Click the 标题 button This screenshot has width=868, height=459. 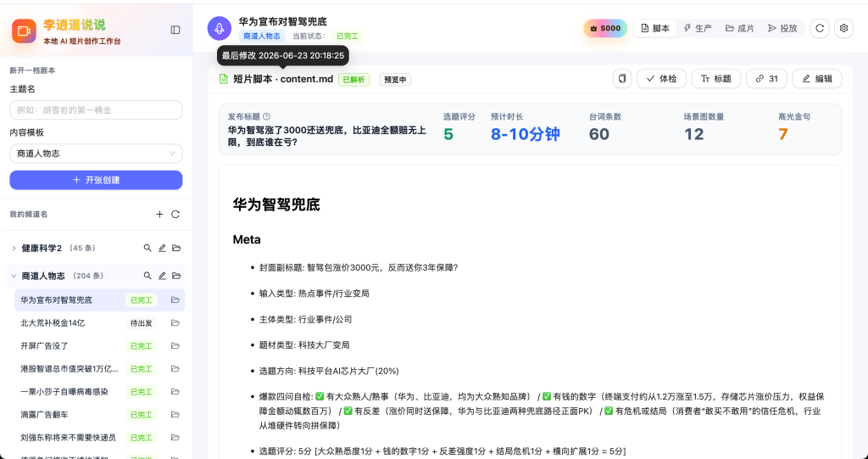715,79
